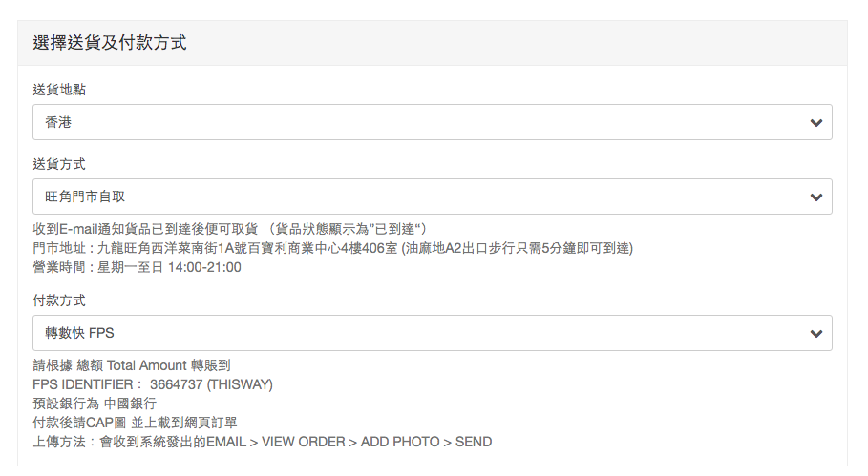Click the chevron arrow beside 旺角門市自取
This screenshot has height=476, width=868.
[x=815, y=197]
